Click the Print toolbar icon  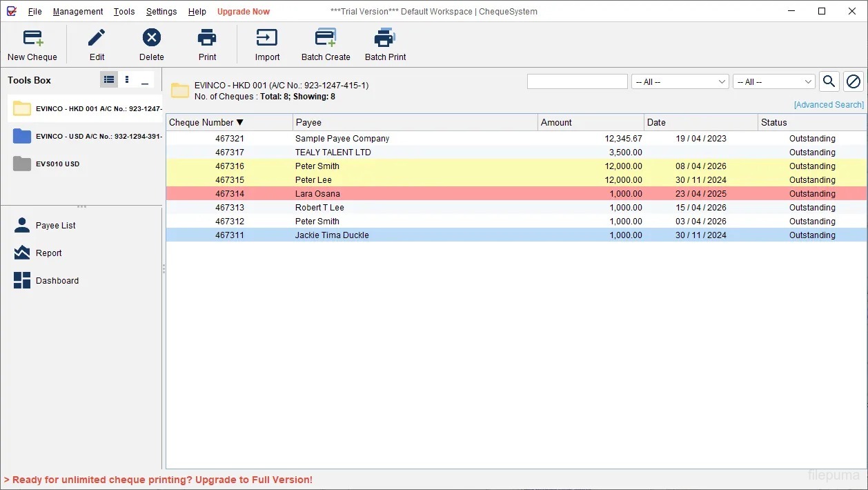pyautogui.click(x=207, y=39)
